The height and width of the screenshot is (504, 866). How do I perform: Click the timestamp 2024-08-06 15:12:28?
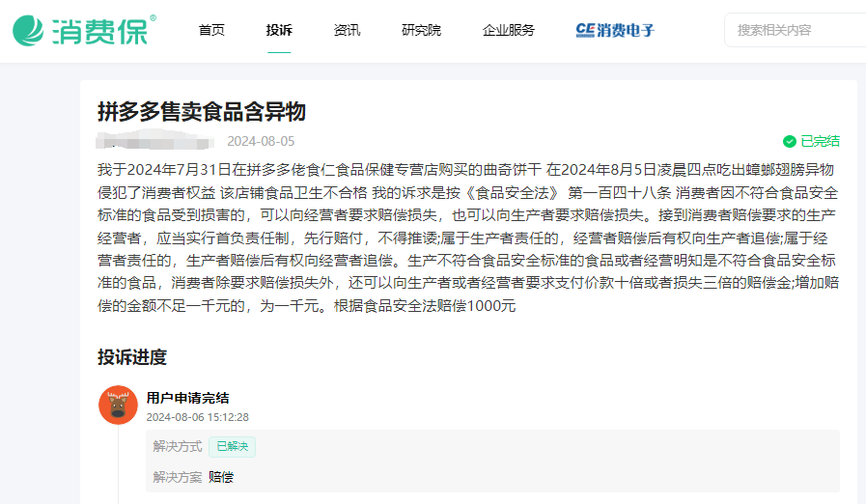tap(198, 417)
